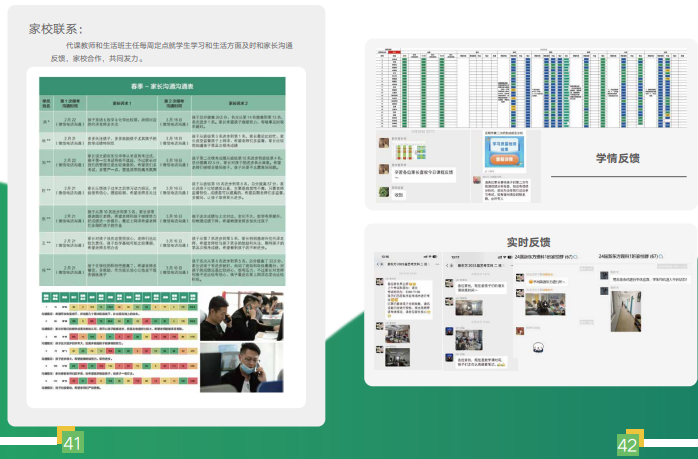
Task: Open the colored score table image
Action: coord(119,341)
